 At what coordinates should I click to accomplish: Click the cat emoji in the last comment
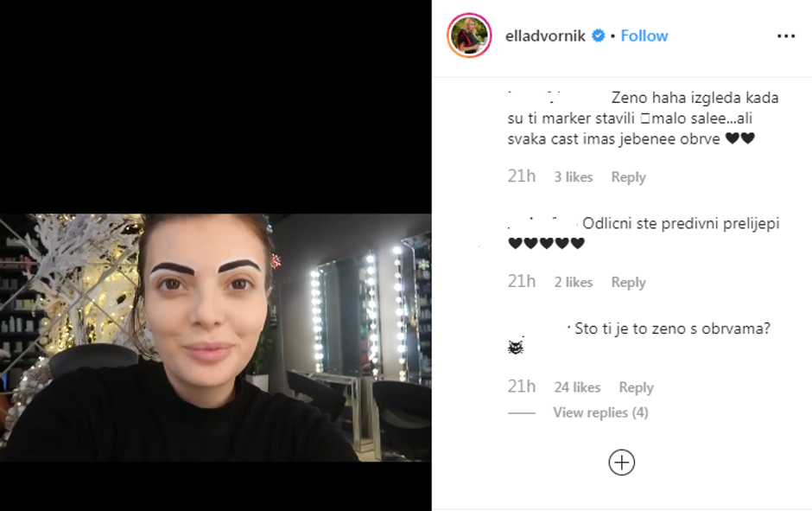click(x=516, y=347)
